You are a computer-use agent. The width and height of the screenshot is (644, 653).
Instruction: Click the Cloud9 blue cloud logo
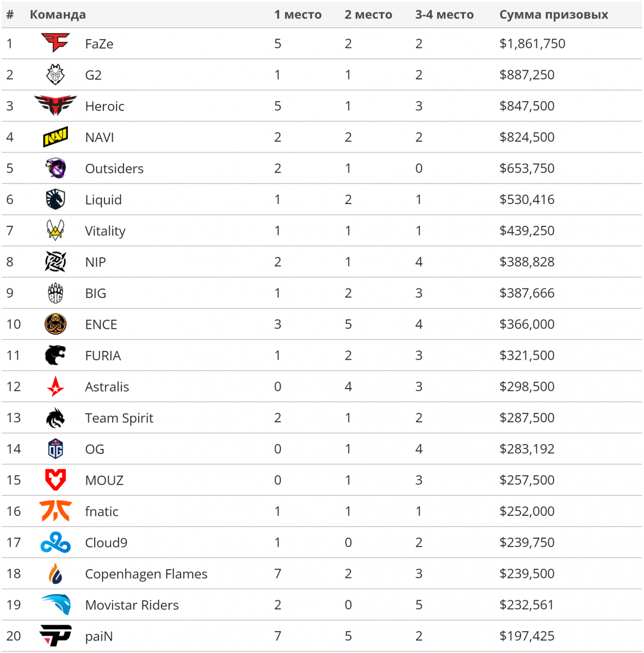pyautogui.click(x=55, y=543)
